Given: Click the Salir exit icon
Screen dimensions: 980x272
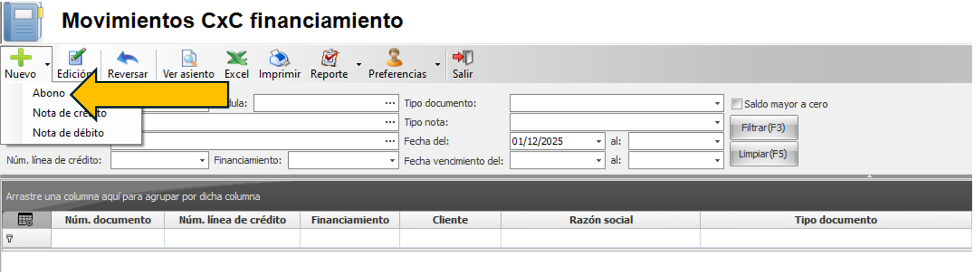Looking at the screenshot, I should (463, 58).
